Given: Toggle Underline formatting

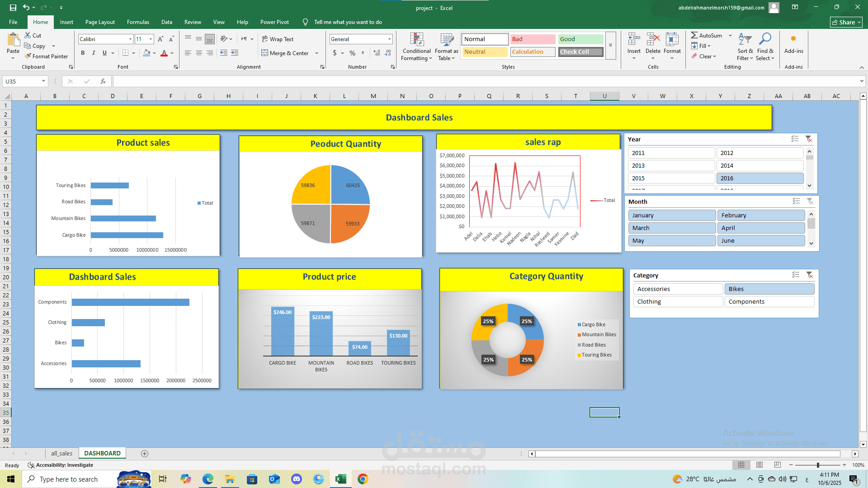Looking at the screenshot, I should pyautogui.click(x=104, y=53).
